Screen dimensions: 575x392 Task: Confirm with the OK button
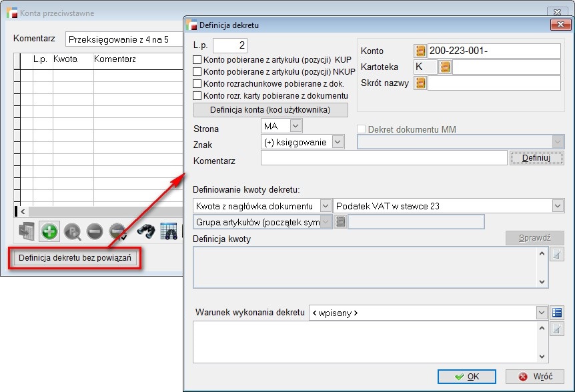pos(466,377)
